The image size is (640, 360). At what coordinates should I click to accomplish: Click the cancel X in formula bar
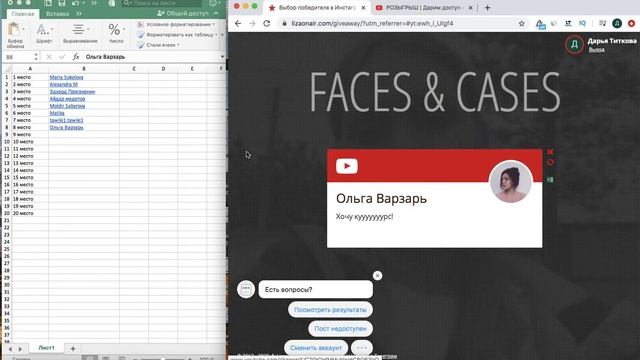49,57
